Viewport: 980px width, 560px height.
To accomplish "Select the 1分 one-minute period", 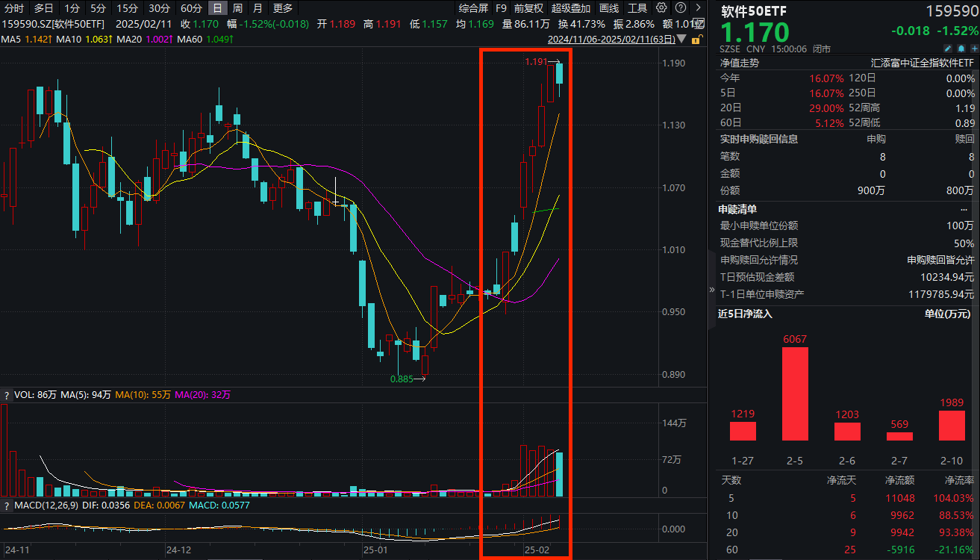I will (72, 8).
